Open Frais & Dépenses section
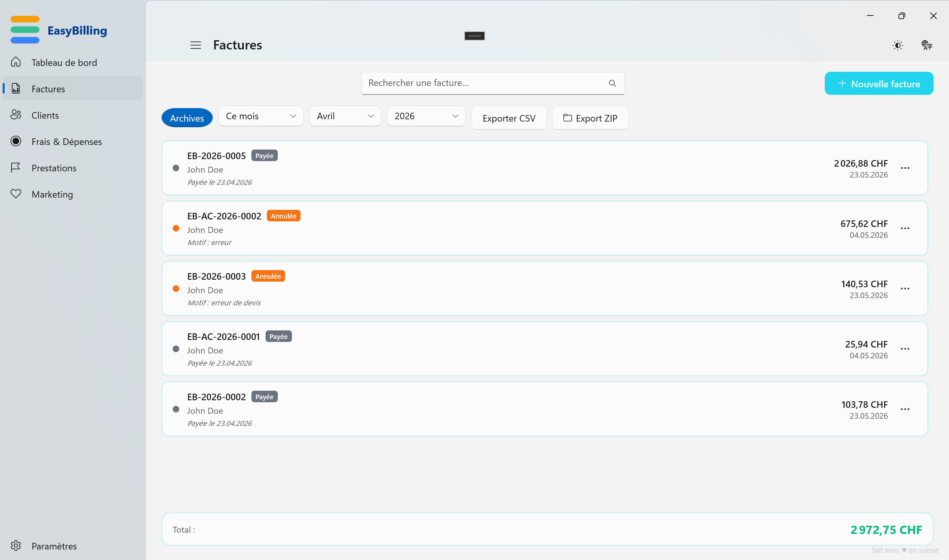Image resolution: width=949 pixels, height=560 pixels. [x=67, y=142]
